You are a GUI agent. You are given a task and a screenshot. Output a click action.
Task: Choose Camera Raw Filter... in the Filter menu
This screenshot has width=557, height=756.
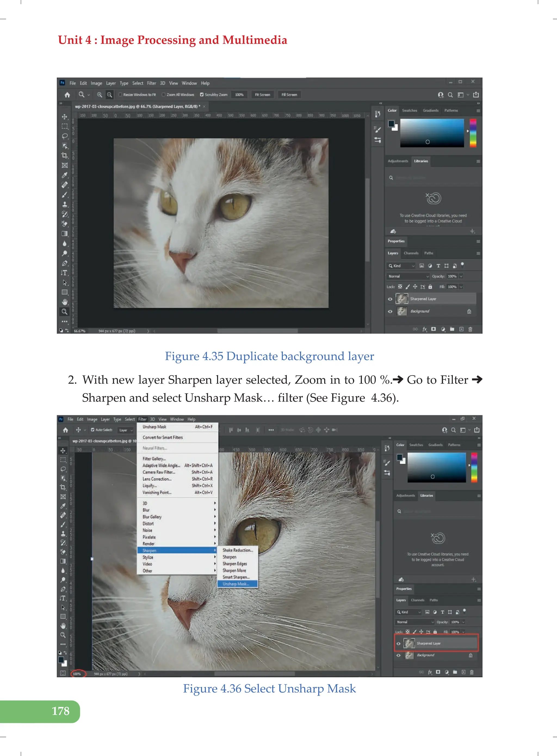[x=178, y=472]
